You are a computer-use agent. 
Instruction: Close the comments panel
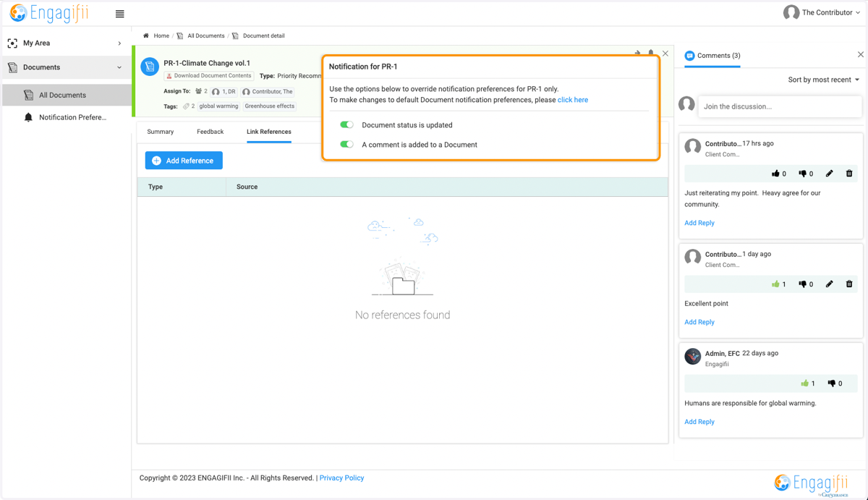(x=861, y=54)
